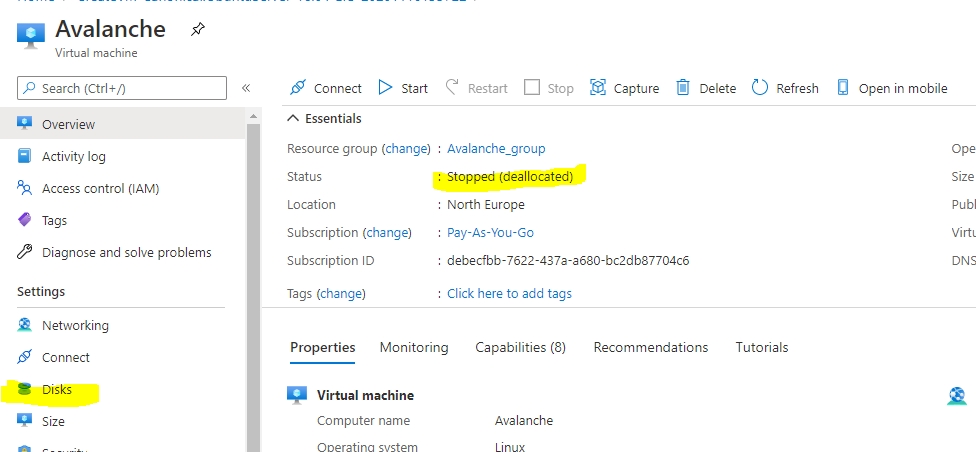Click the Delete trash bin icon
Viewport: 976px width, 452px height.
tap(683, 88)
